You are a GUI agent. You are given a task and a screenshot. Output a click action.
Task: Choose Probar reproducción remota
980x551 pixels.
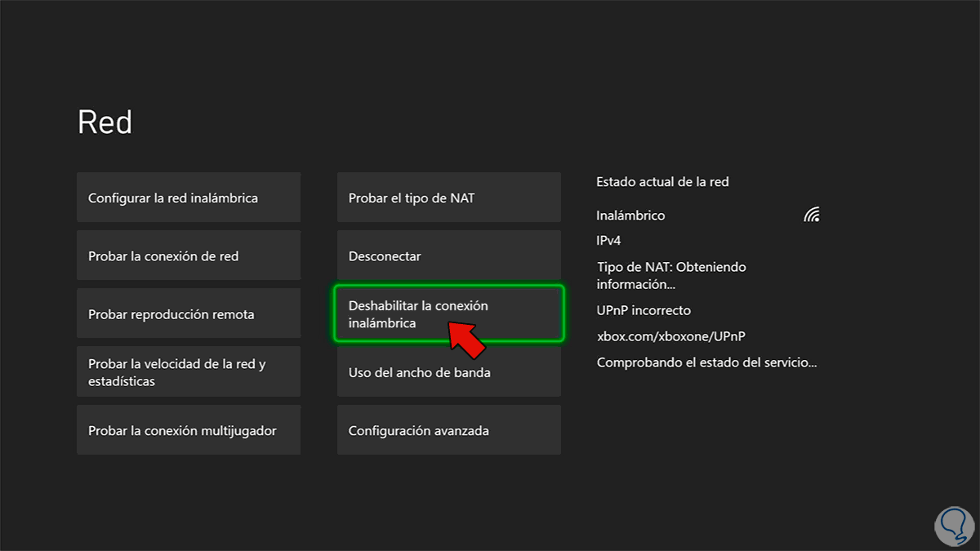189,314
